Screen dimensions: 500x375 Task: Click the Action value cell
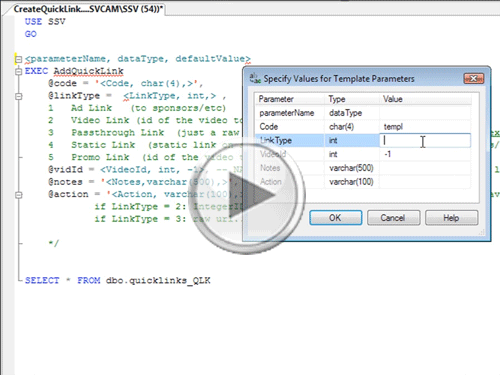point(425,182)
